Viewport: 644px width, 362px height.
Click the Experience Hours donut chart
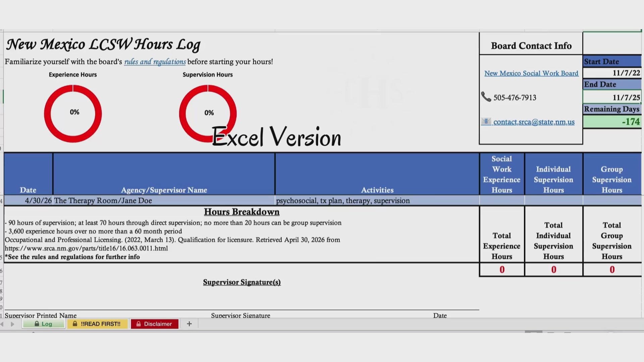point(73,113)
